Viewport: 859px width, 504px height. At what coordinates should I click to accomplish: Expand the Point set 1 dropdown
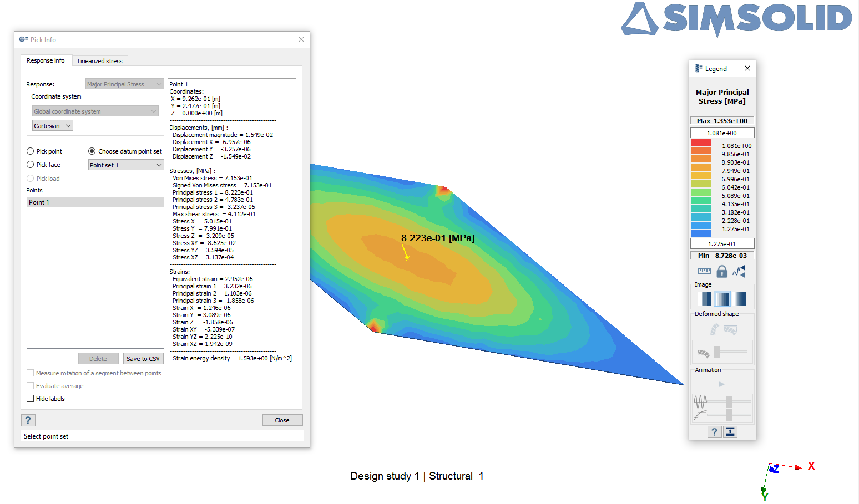pos(126,165)
